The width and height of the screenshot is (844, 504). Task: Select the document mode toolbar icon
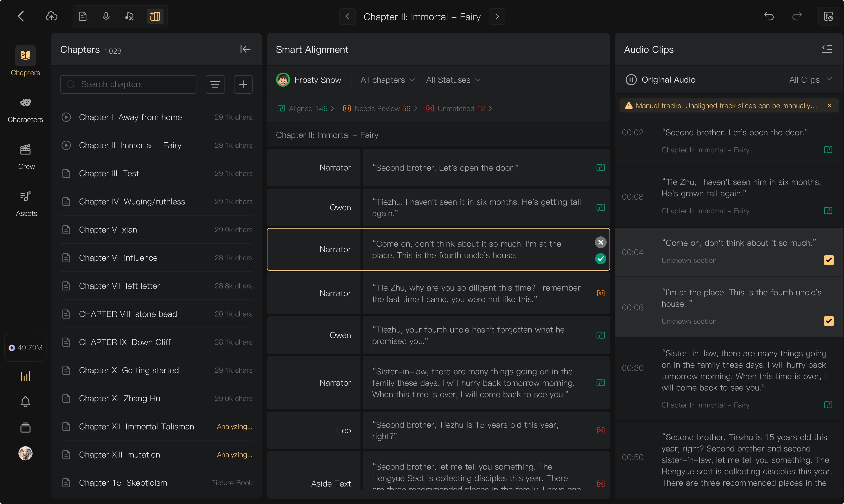pyautogui.click(x=83, y=16)
